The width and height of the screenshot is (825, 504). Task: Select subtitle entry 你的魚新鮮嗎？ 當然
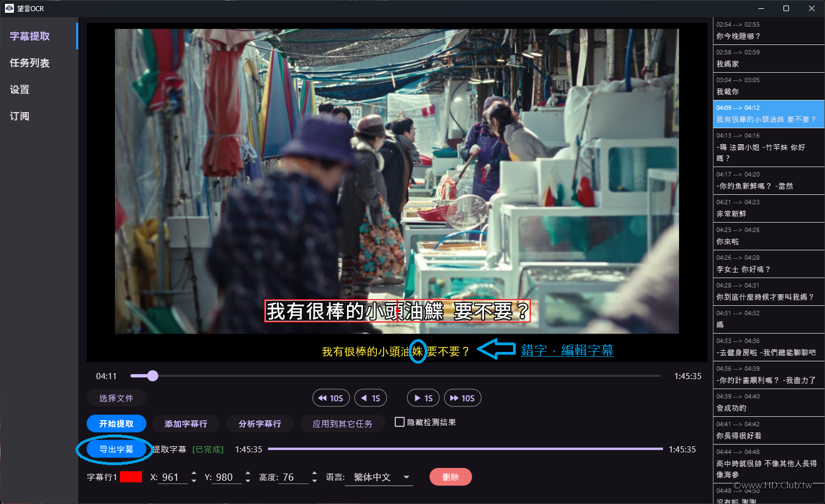coord(769,180)
